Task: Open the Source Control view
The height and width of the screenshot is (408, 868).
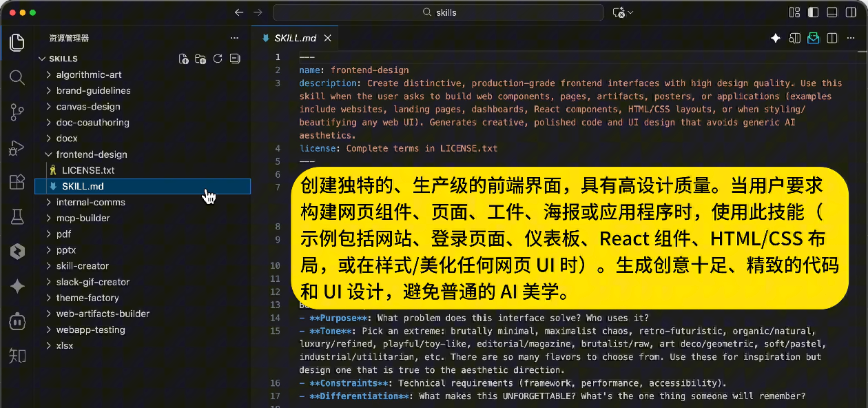Action: click(17, 112)
